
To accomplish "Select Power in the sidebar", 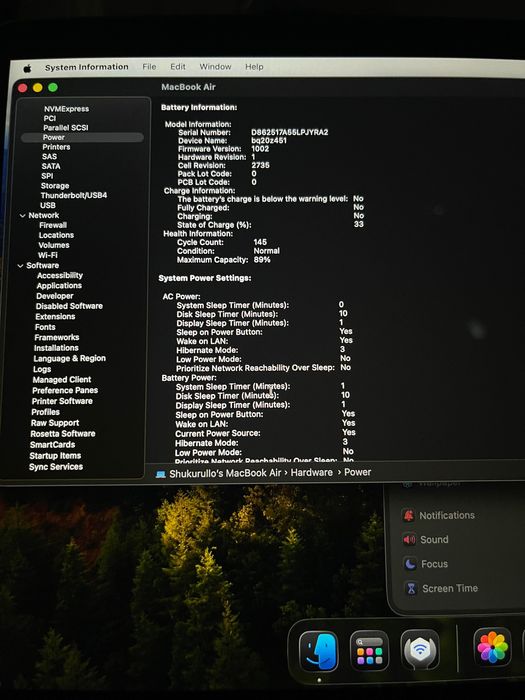I will [82, 138].
